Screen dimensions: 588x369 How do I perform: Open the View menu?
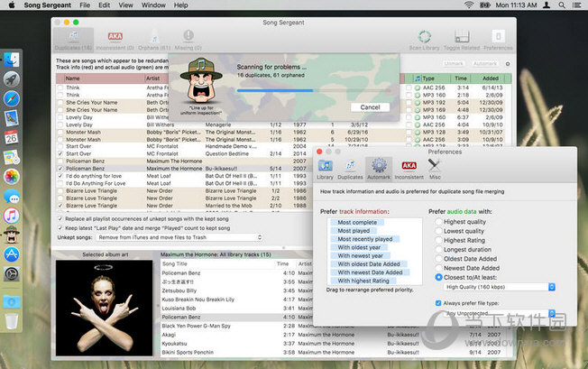125,5
